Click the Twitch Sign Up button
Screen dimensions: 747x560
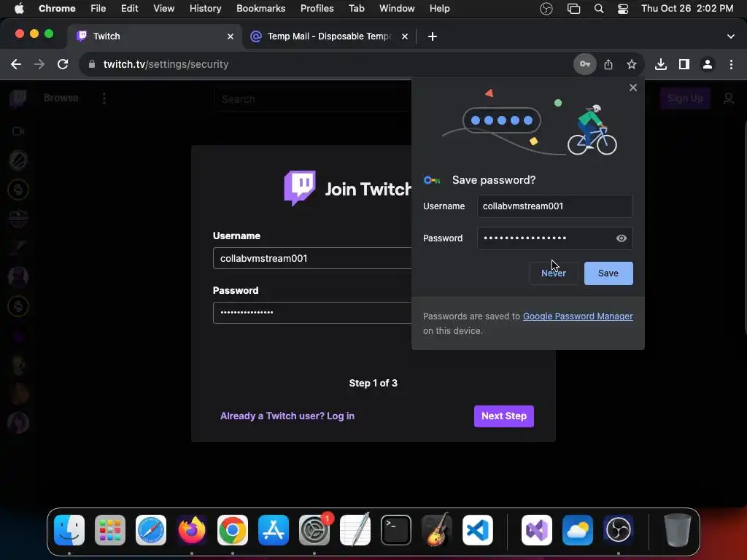coord(685,98)
